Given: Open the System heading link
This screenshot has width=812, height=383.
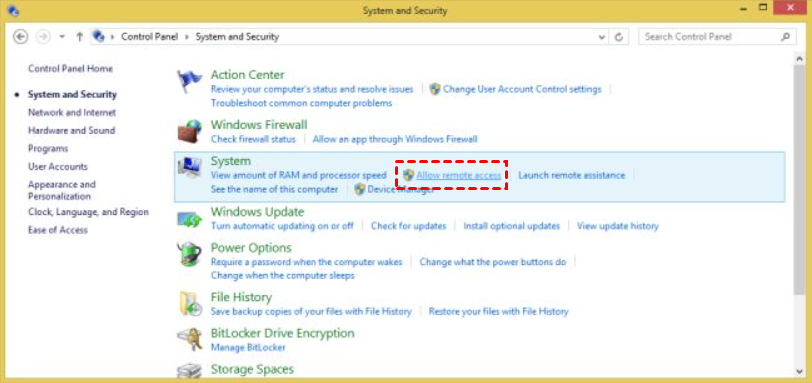Looking at the screenshot, I should 230,161.
